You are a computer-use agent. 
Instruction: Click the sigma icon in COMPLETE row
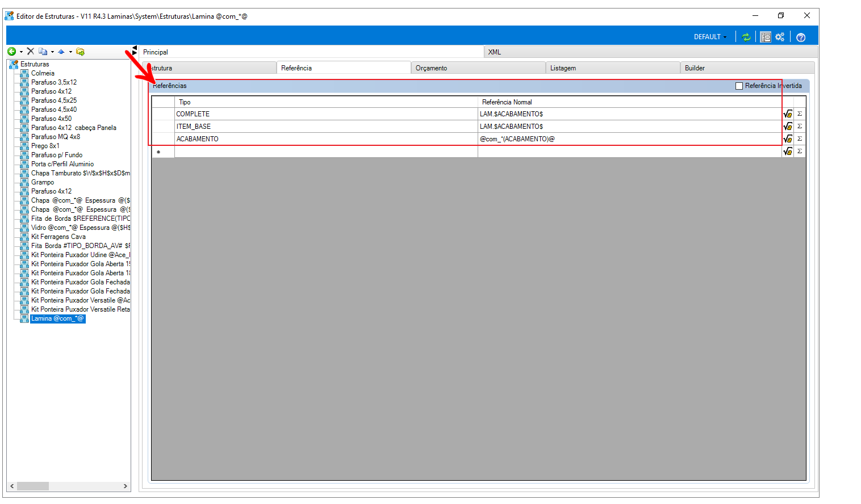[800, 114]
